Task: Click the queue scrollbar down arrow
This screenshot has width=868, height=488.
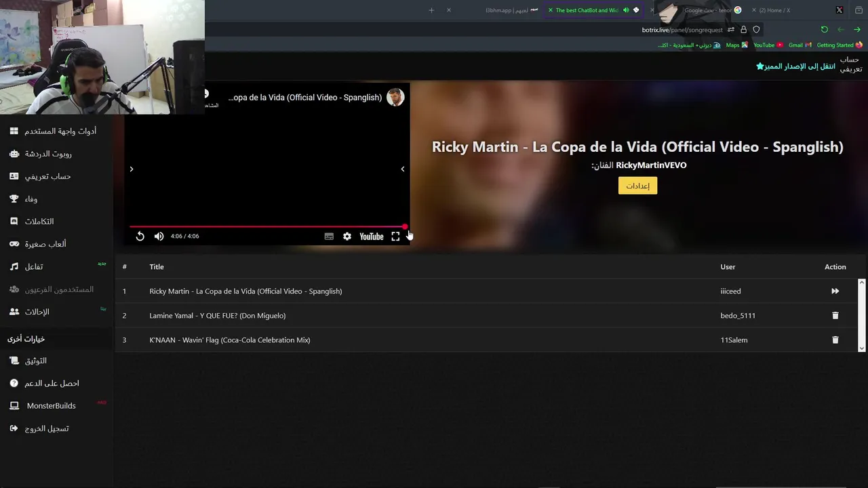Action: tap(862, 348)
